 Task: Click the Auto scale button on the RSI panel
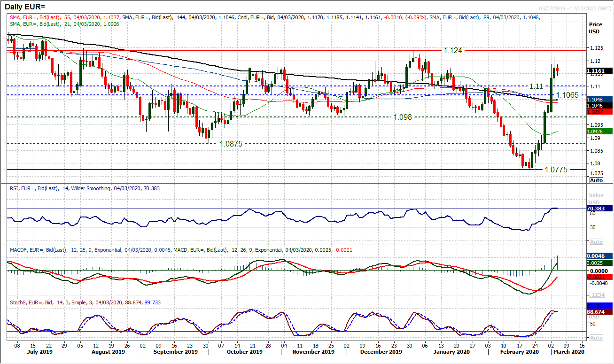tap(596, 241)
